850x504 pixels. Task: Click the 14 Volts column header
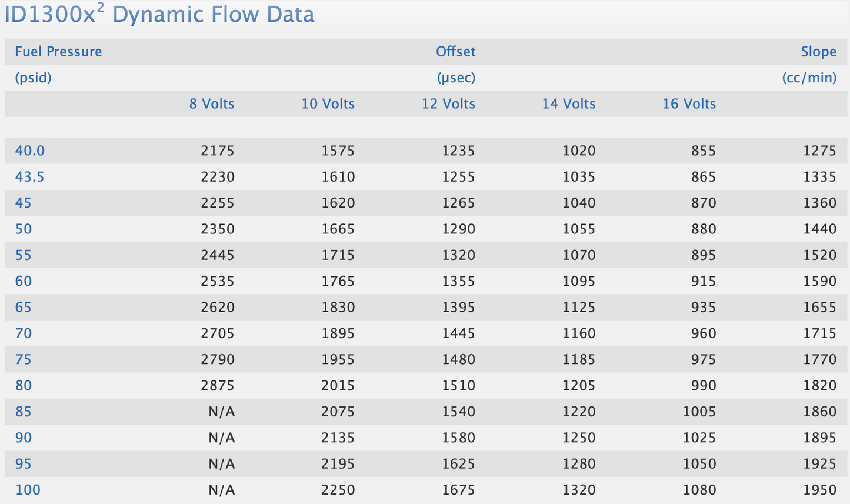tap(568, 104)
